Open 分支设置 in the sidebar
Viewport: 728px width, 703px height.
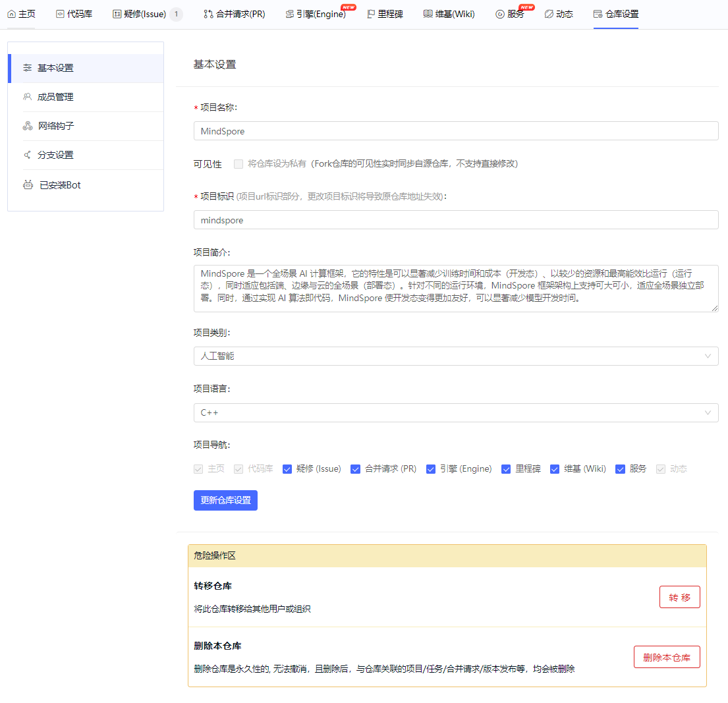pos(86,155)
